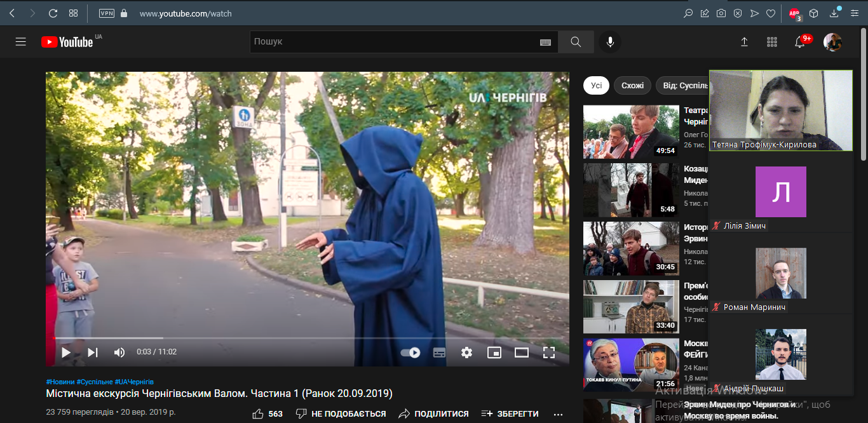
Task: Toggle the autoplay switch
Action: (410, 352)
